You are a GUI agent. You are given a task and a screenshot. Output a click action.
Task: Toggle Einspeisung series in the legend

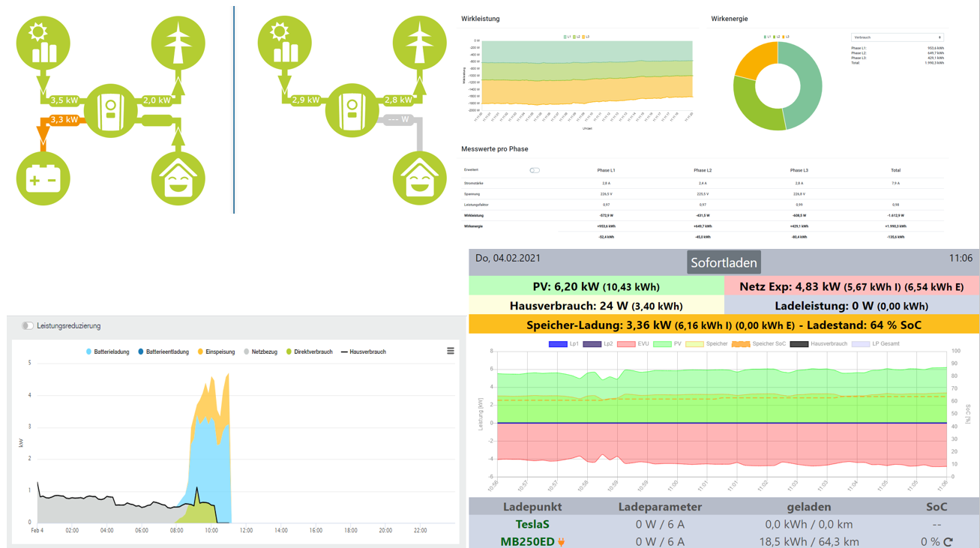click(216, 352)
